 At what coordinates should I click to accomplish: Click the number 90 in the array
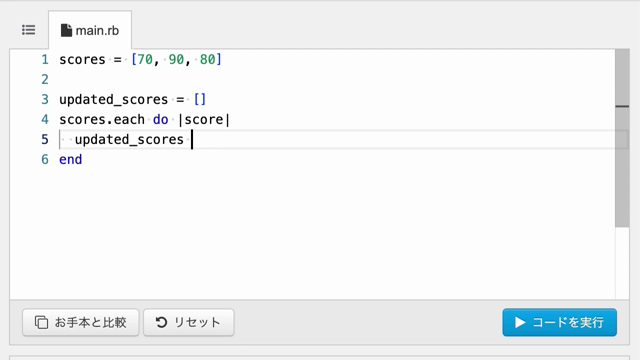176,60
